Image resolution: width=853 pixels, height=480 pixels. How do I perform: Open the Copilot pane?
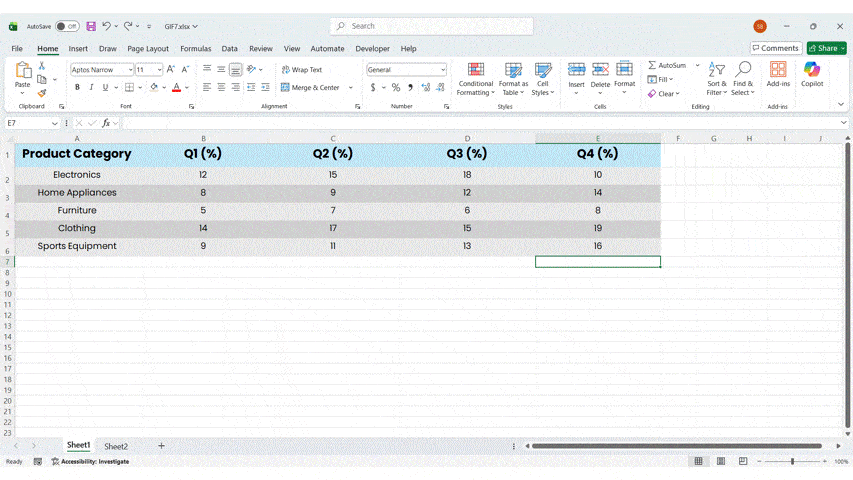(812, 74)
